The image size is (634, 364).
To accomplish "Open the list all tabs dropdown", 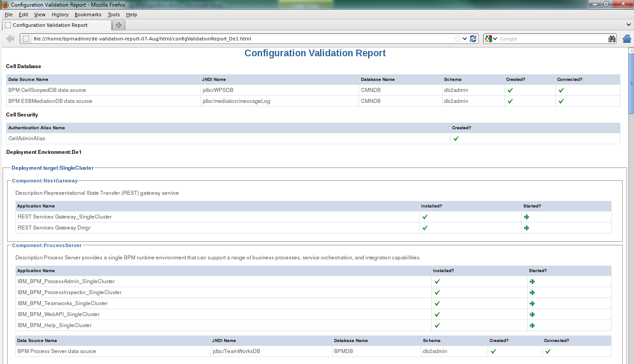I will 628,25.
